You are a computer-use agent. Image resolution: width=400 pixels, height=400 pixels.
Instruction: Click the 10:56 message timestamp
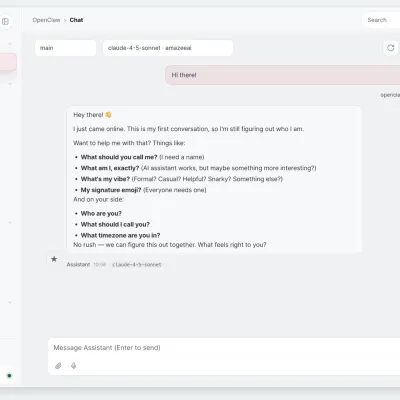[100, 264]
